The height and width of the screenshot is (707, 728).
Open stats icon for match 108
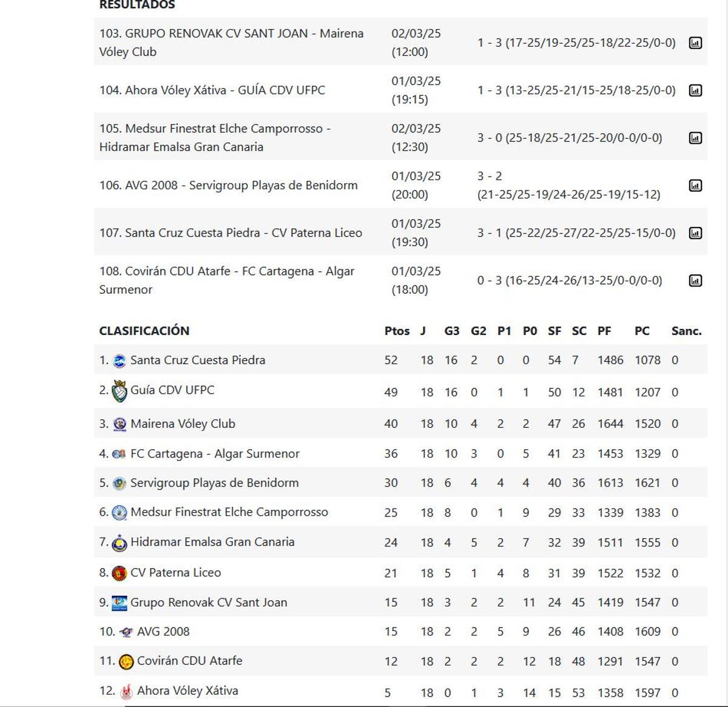[x=695, y=280]
